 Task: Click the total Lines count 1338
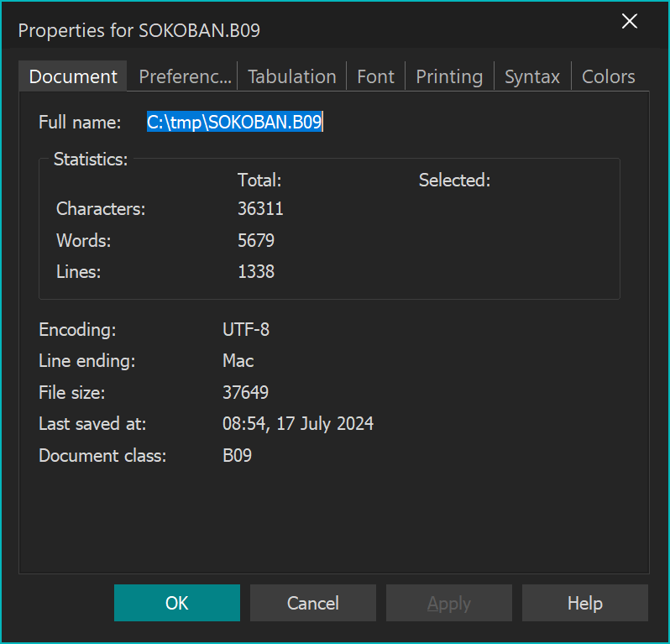(256, 272)
